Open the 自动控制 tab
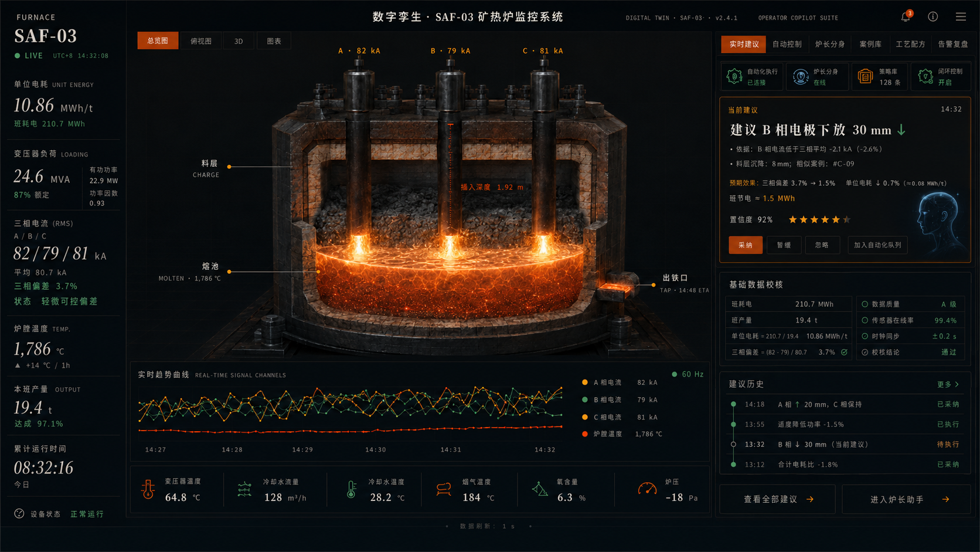The image size is (980, 552). 787,44
